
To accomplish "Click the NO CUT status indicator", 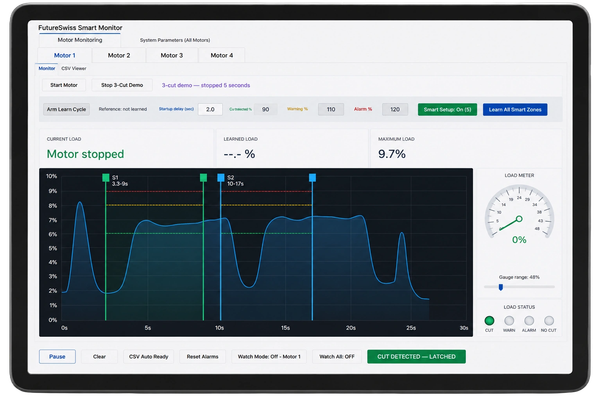I will pyautogui.click(x=549, y=320).
